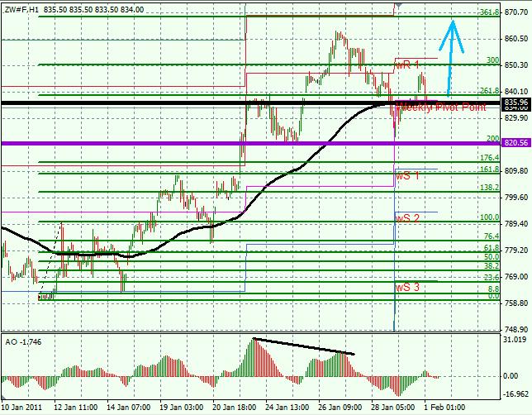
Task: Click the AO -1.746 indicator label
Action: click(x=23, y=341)
